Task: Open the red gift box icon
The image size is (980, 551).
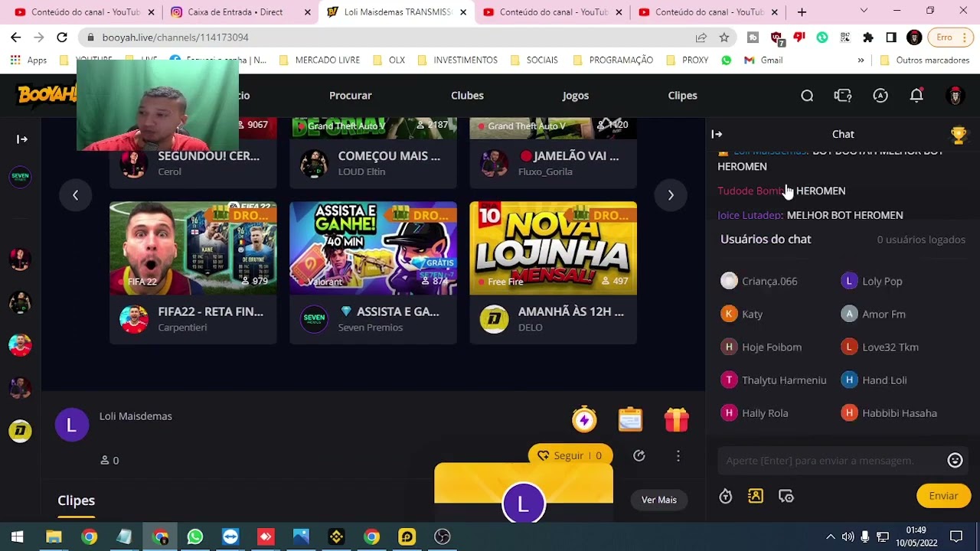Action: (676, 419)
